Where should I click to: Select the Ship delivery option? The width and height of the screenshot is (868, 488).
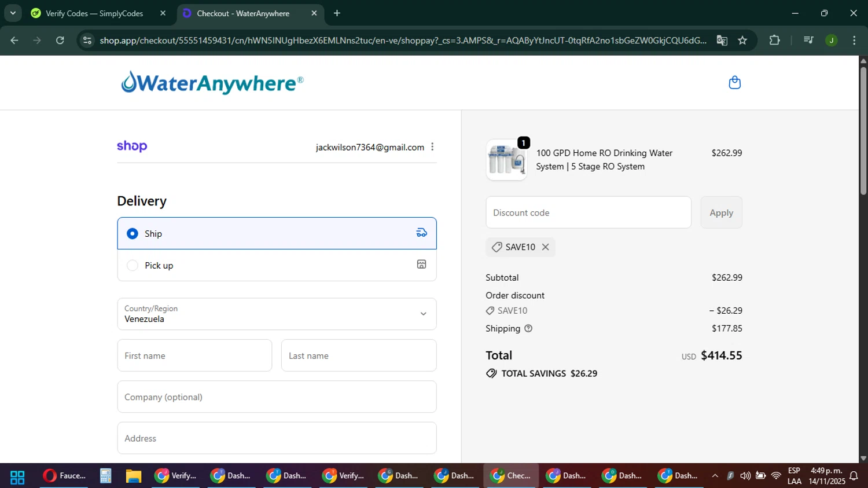277,233
